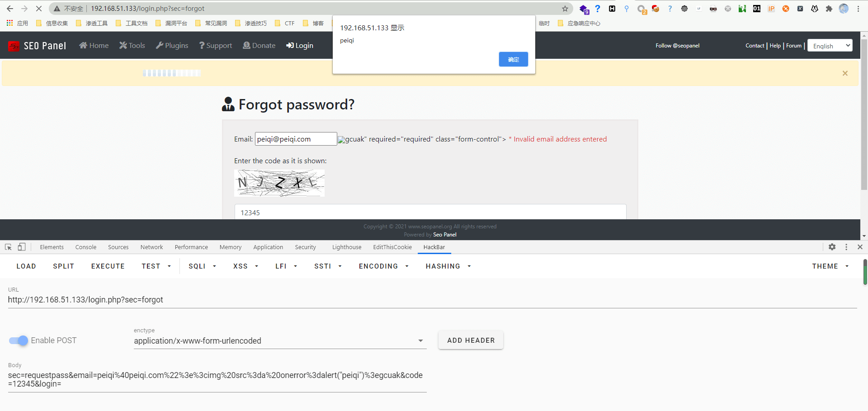Screen dimensions: 868x411
Task: Toggle the device toolbar icon in DevTools
Action: (22, 247)
